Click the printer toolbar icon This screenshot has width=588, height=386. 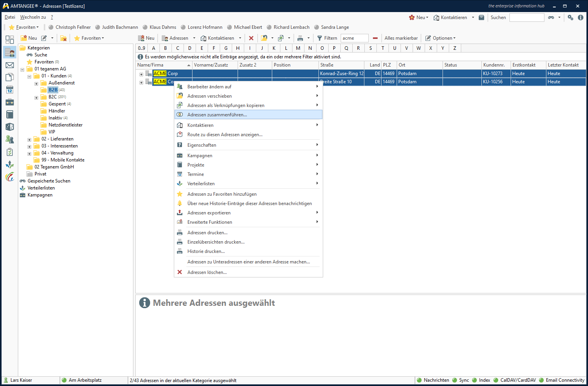pyautogui.click(x=300, y=38)
